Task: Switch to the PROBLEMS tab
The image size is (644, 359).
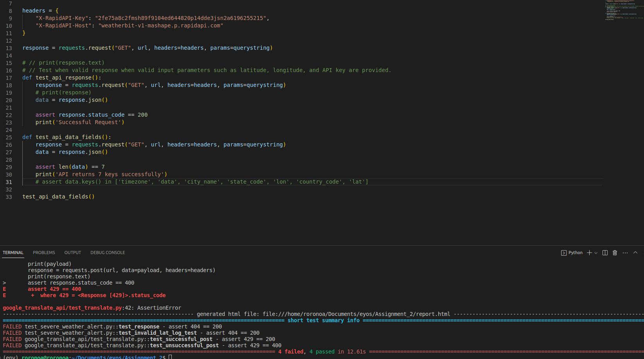Action: (x=43, y=253)
